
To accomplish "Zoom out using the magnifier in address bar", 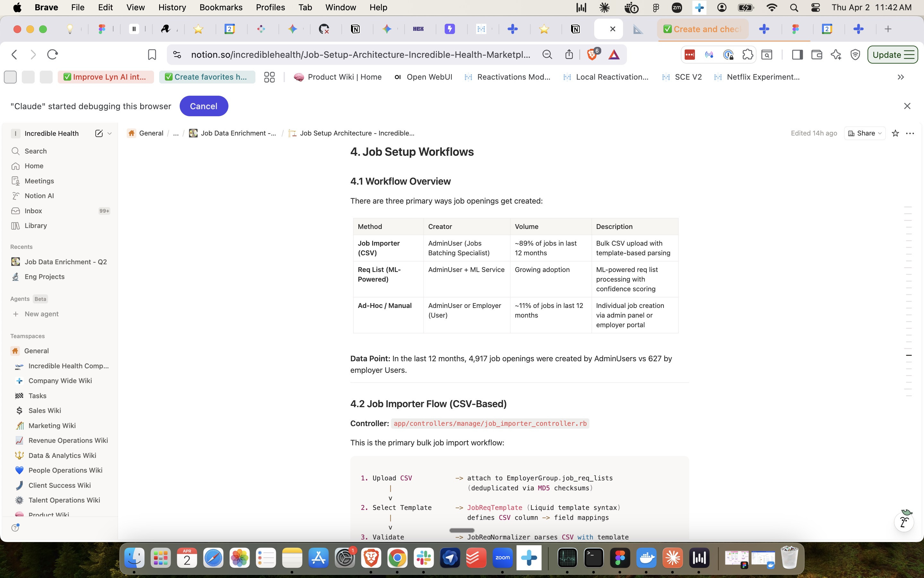I will pos(547,55).
